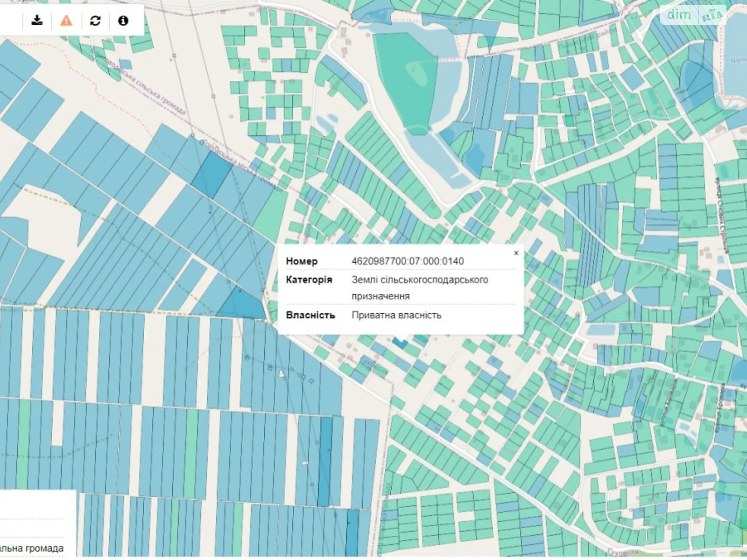Screen dimensions: 747x560
Task: Click the Категорія label in the popup
Action: tap(309, 280)
